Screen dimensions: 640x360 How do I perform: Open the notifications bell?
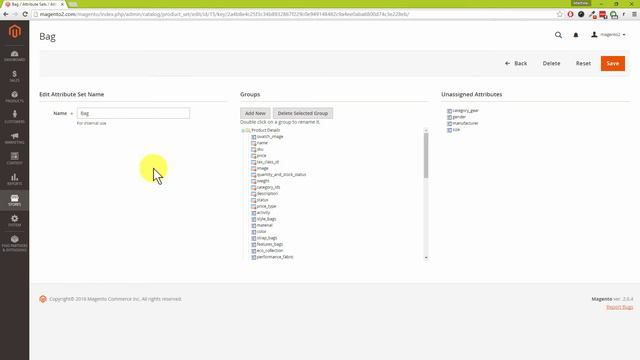tap(576, 35)
